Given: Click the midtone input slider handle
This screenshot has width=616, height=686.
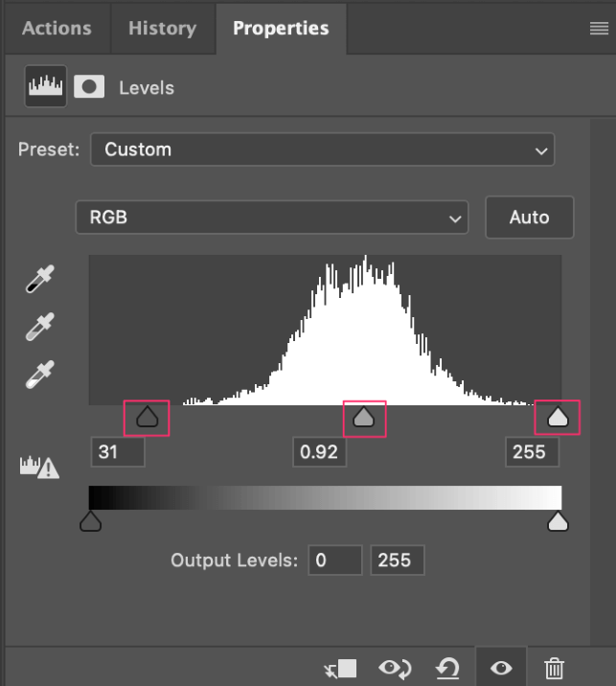Looking at the screenshot, I should [364, 417].
